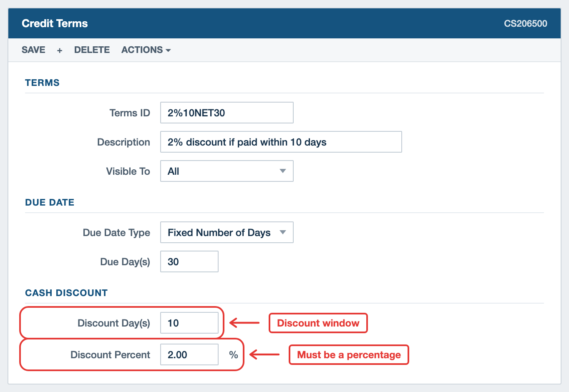Click the Visible To label

(128, 171)
